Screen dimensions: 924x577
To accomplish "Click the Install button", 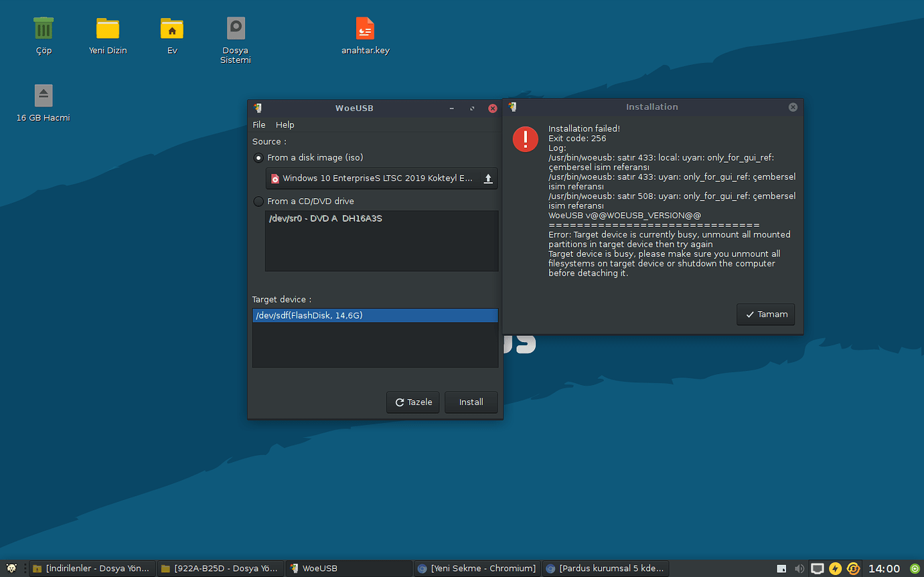I will [471, 402].
